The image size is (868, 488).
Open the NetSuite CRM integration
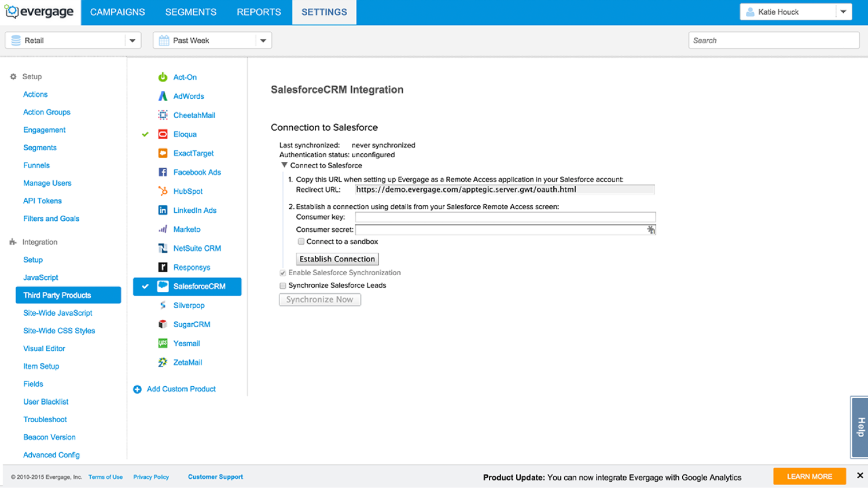163,248
